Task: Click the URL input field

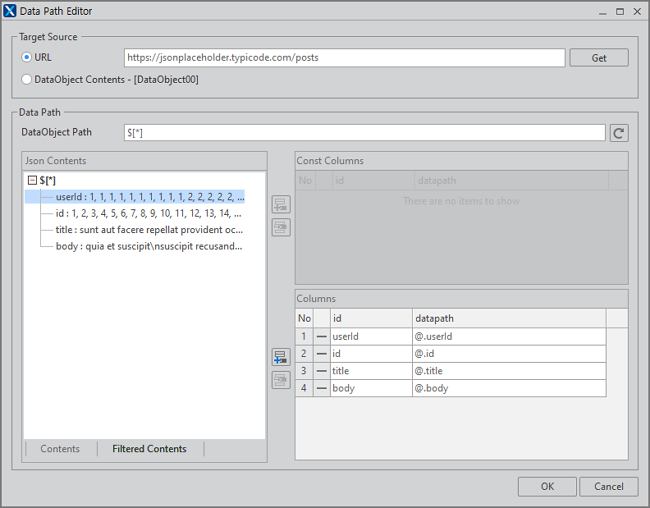Action: [x=344, y=58]
